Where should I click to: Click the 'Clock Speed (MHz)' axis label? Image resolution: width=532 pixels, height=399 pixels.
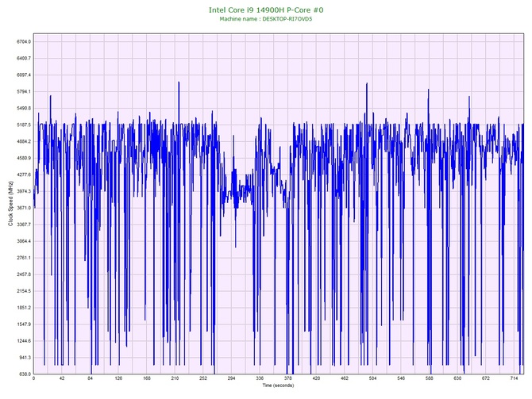click(x=10, y=203)
